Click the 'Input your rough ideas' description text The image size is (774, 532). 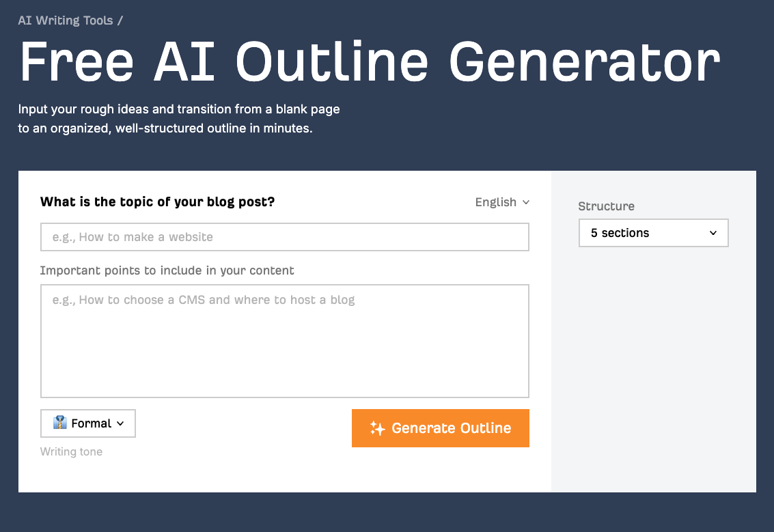(x=179, y=118)
